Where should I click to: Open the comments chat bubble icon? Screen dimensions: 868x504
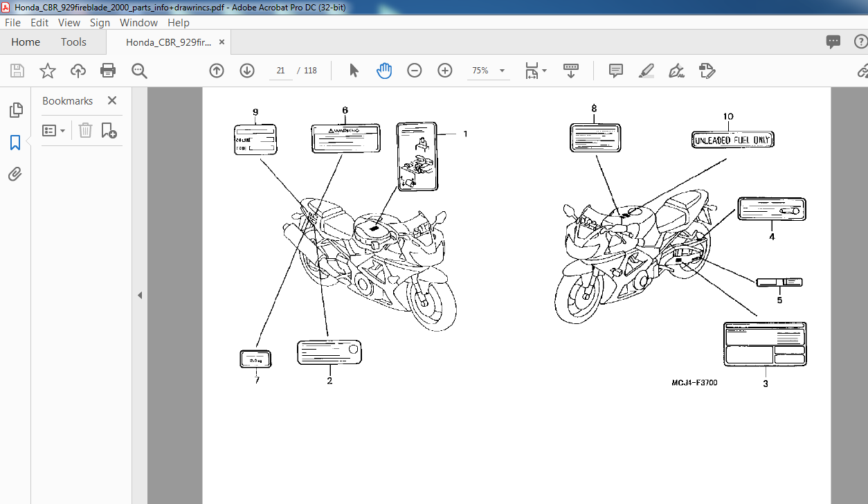pos(833,42)
